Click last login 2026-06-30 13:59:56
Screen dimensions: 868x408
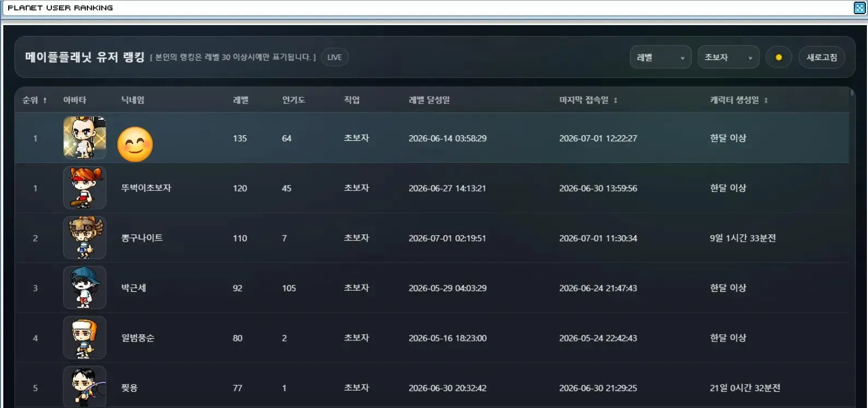click(598, 188)
